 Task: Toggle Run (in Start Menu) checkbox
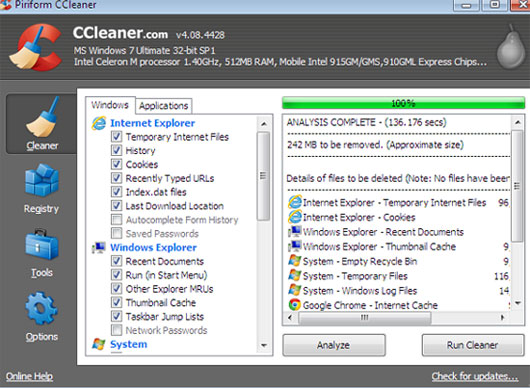117,275
